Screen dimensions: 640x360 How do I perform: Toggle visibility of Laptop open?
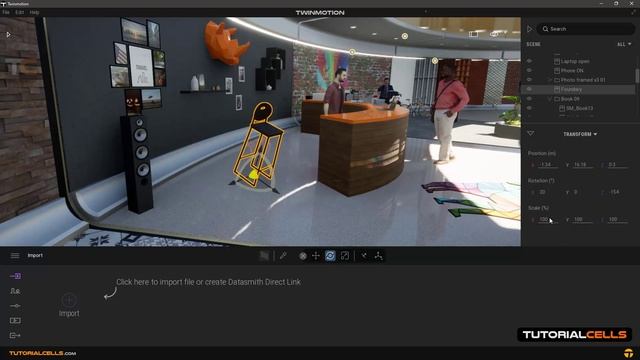pos(529,61)
